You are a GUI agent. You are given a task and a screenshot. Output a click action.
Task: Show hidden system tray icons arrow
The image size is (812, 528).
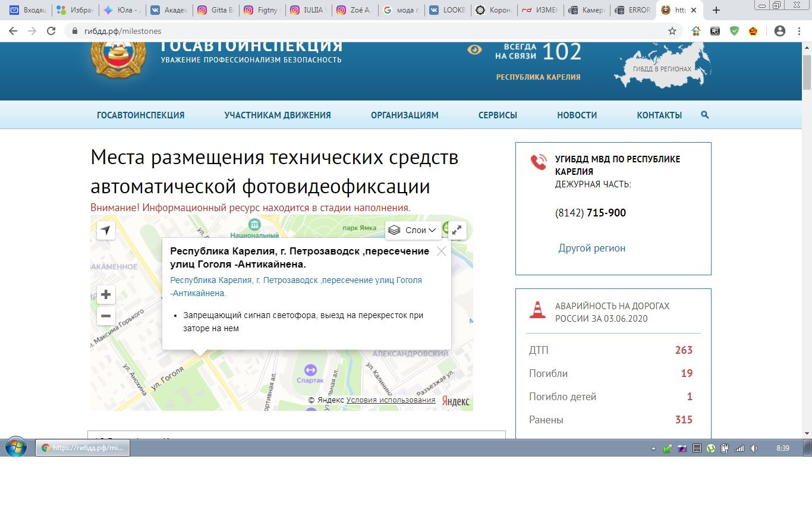pos(653,448)
